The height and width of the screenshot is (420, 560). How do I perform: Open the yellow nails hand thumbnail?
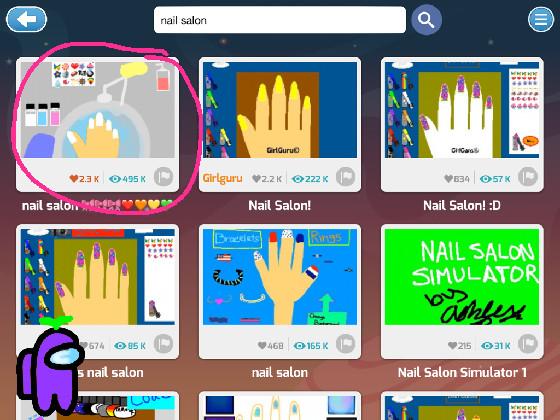[280, 110]
